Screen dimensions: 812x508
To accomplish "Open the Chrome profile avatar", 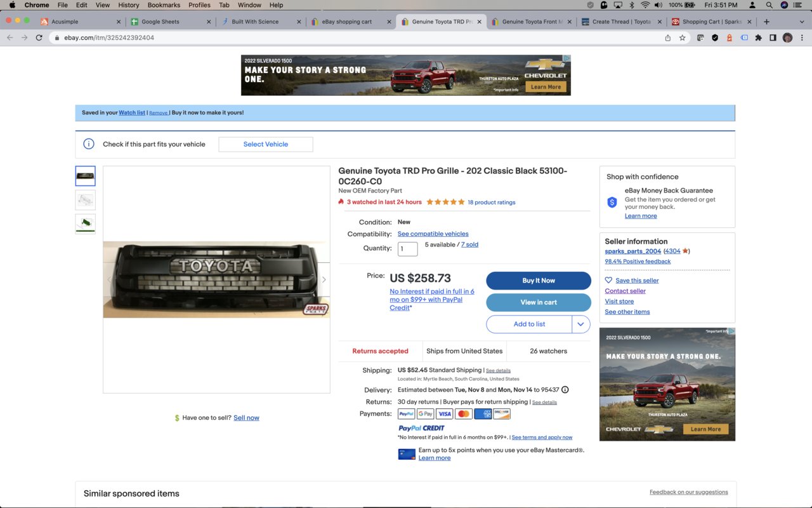I will point(787,37).
